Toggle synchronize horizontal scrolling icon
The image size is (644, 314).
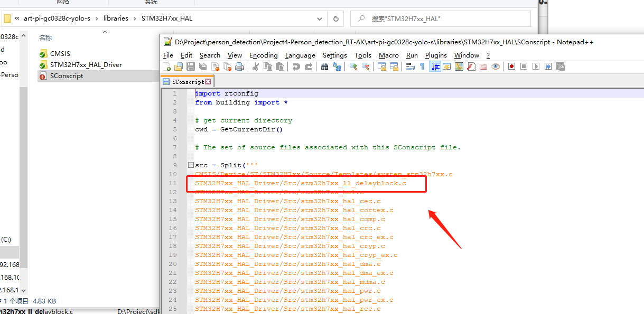click(x=394, y=66)
